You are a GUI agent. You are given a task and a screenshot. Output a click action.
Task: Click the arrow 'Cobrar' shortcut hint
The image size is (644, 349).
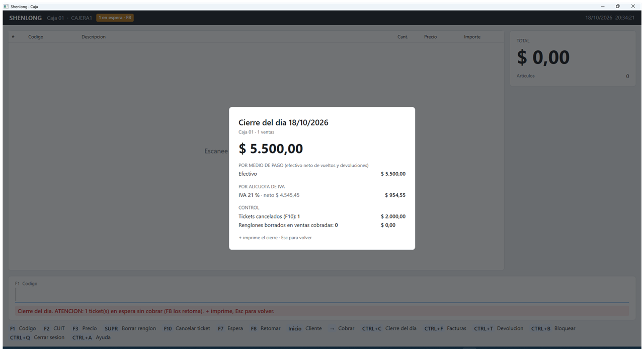pyautogui.click(x=342, y=328)
